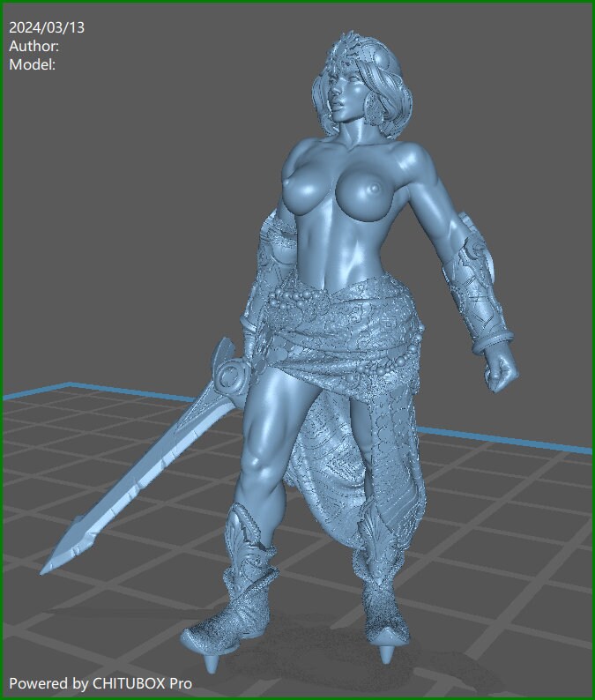Click the Author label

pos(33,46)
